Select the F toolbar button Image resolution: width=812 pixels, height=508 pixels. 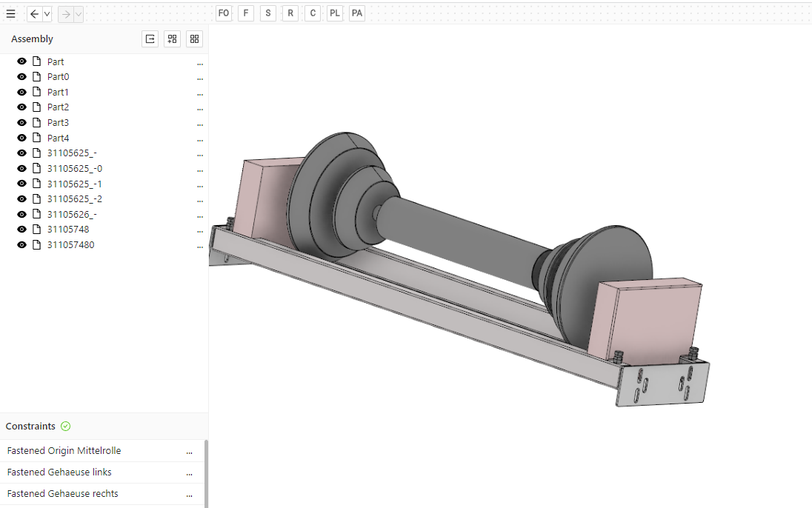(246, 13)
